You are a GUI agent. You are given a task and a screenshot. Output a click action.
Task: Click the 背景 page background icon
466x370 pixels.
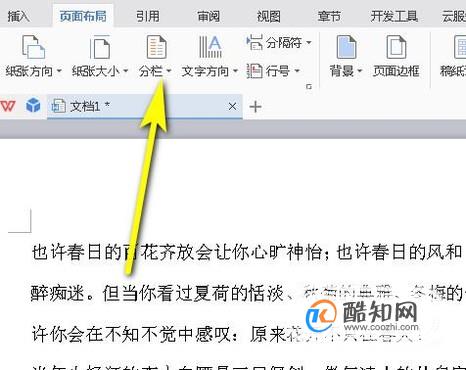pyautogui.click(x=347, y=47)
